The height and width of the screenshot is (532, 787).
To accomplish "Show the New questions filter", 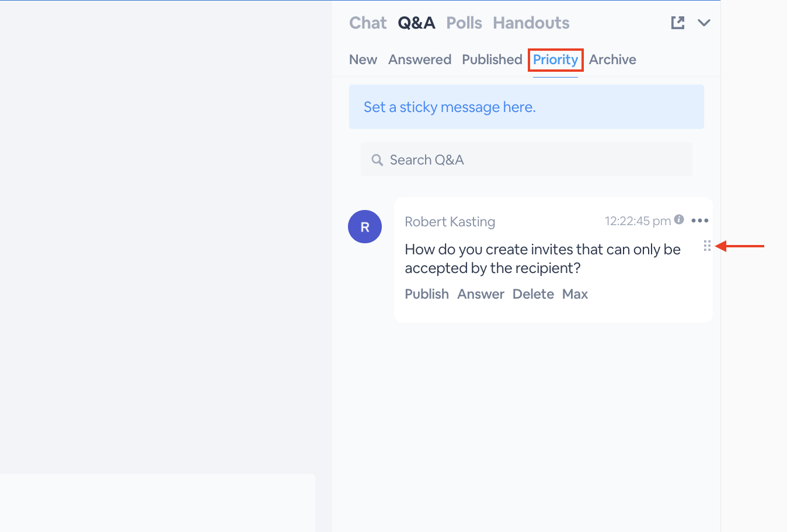I will tap(363, 60).
